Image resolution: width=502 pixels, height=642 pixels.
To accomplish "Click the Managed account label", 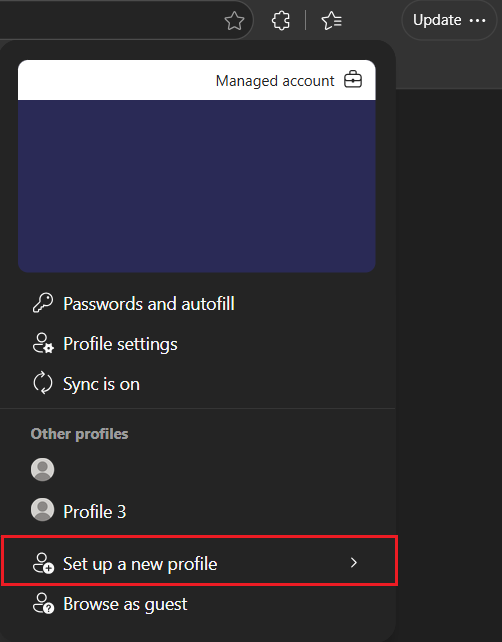I will [275, 81].
